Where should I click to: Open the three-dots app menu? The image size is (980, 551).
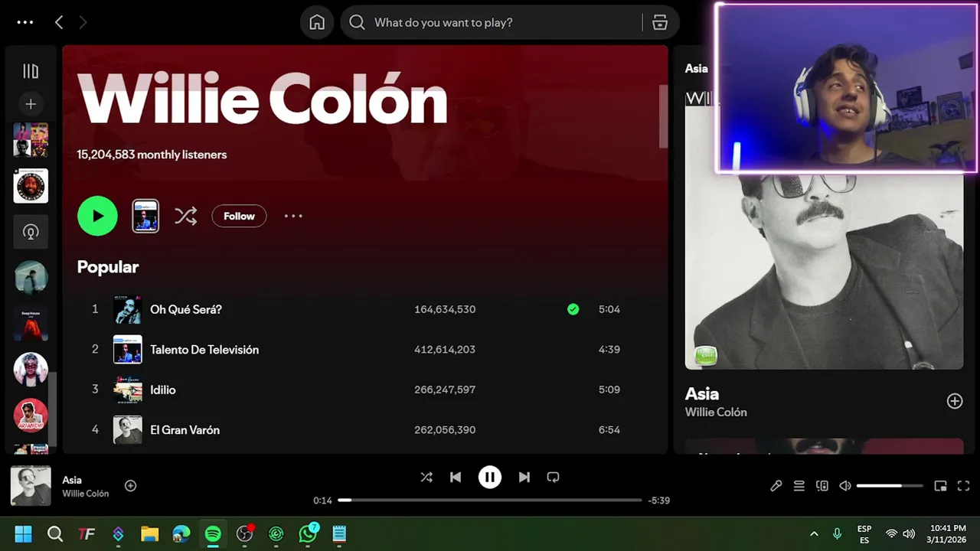25,22
